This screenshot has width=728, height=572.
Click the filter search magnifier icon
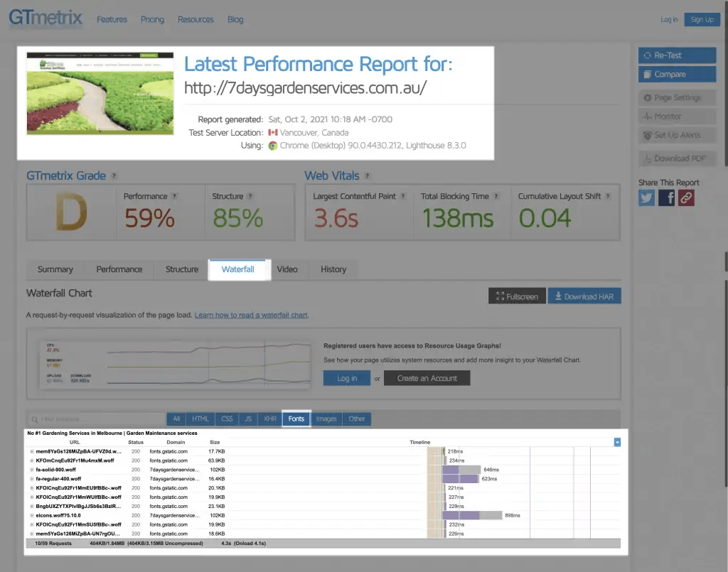coord(34,419)
